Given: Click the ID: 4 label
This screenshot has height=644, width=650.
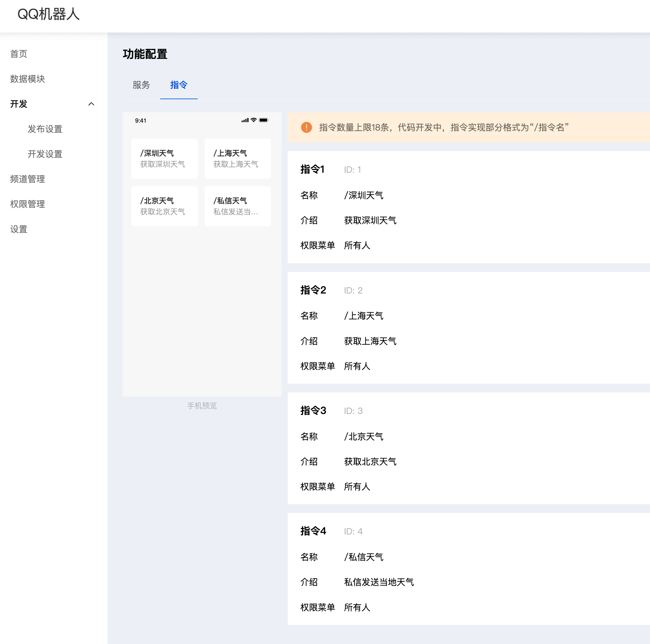Looking at the screenshot, I should pos(353,532).
